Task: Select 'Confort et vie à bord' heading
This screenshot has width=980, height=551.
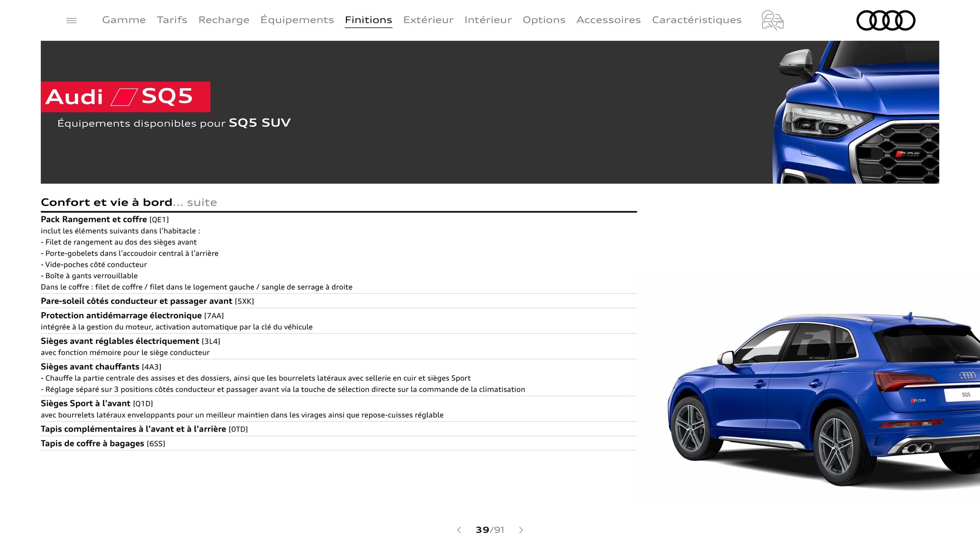Action: [x=107, y=202]
